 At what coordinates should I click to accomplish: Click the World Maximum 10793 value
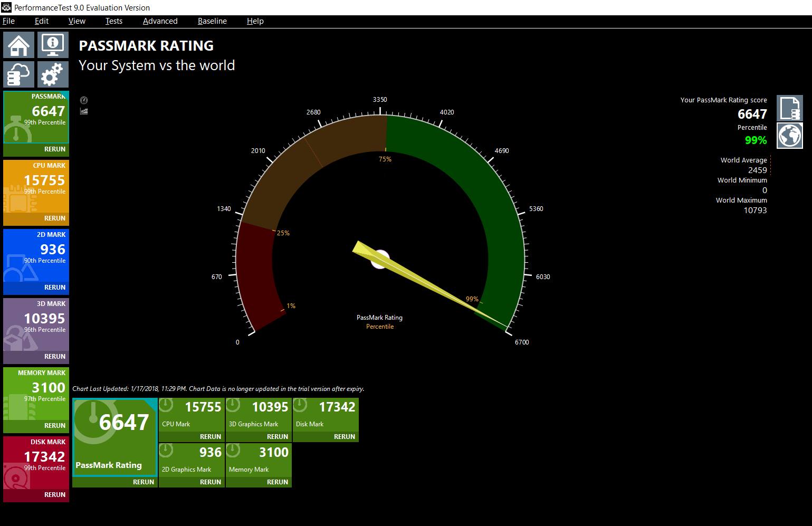pyautogui.click(x=755, y=211)
